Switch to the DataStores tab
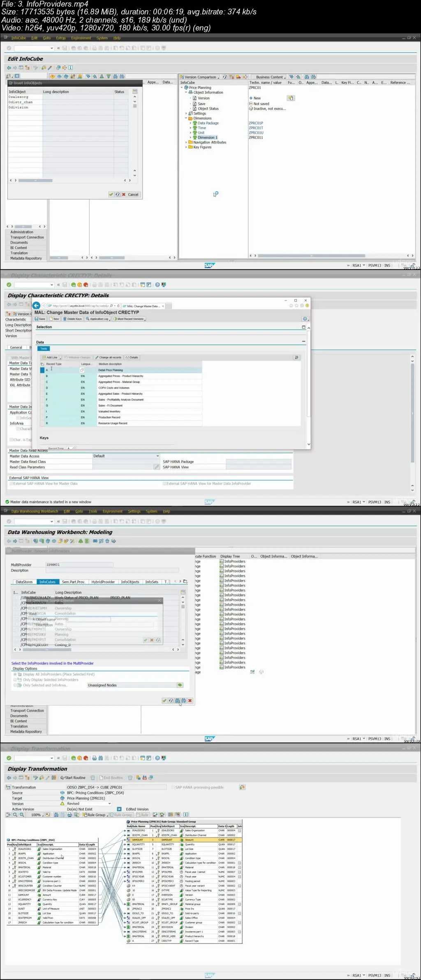Screen dimensions: 421x980 click(24, 582)
